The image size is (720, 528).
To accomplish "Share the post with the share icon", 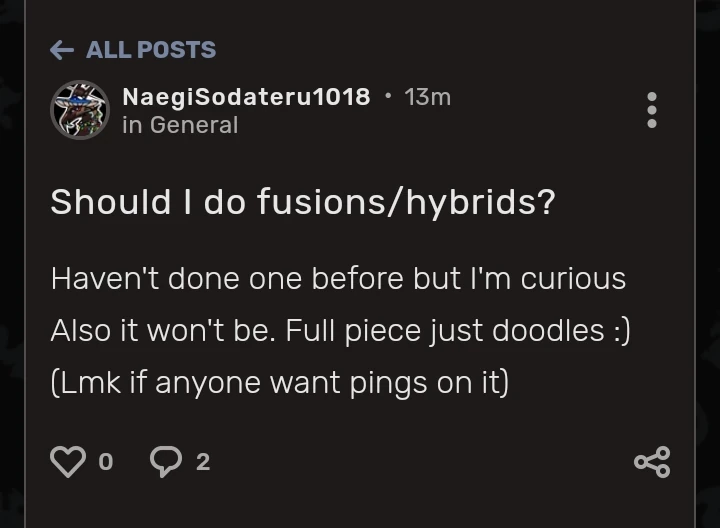I will click(652, 461).
